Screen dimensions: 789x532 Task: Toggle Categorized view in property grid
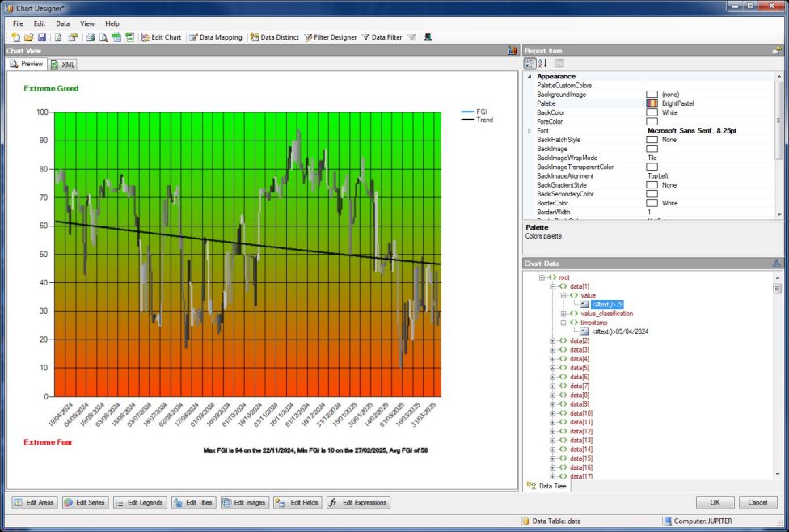coord(530,63)
